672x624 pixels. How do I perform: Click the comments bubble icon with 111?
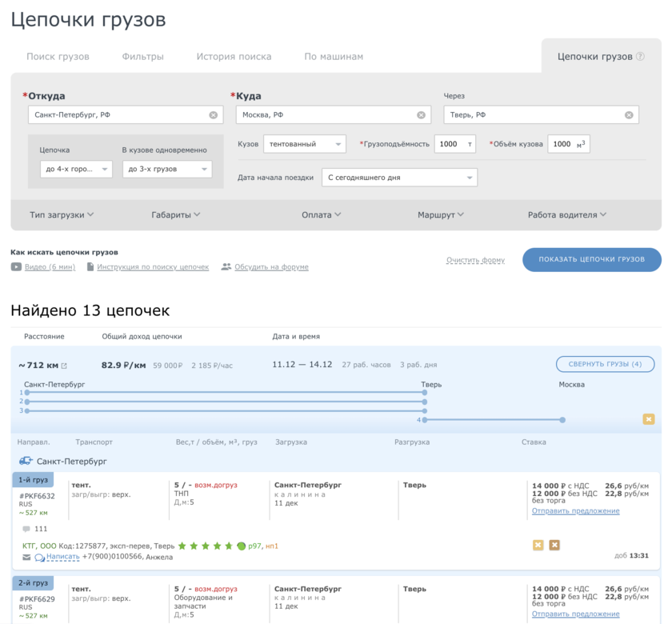26,529
